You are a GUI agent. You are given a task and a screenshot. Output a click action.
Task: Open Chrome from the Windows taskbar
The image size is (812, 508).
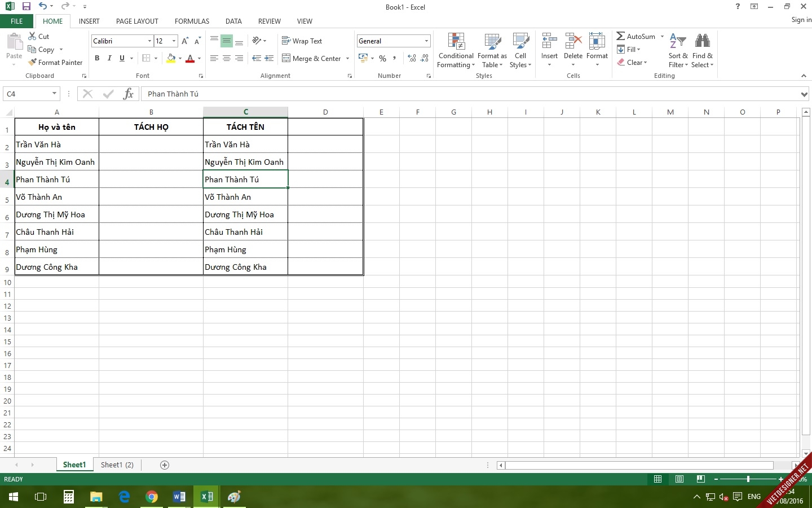click(151, 497)
